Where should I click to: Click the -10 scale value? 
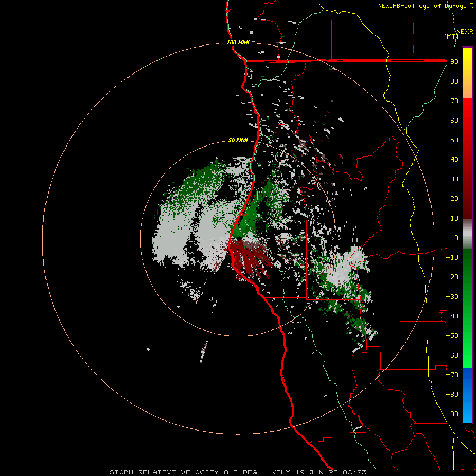(452, 258)
